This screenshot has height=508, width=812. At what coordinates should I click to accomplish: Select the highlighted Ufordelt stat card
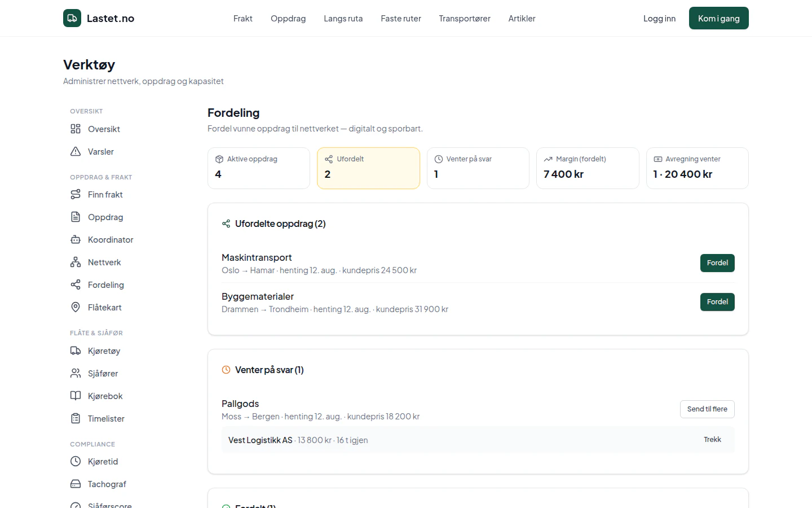point(368,168)
